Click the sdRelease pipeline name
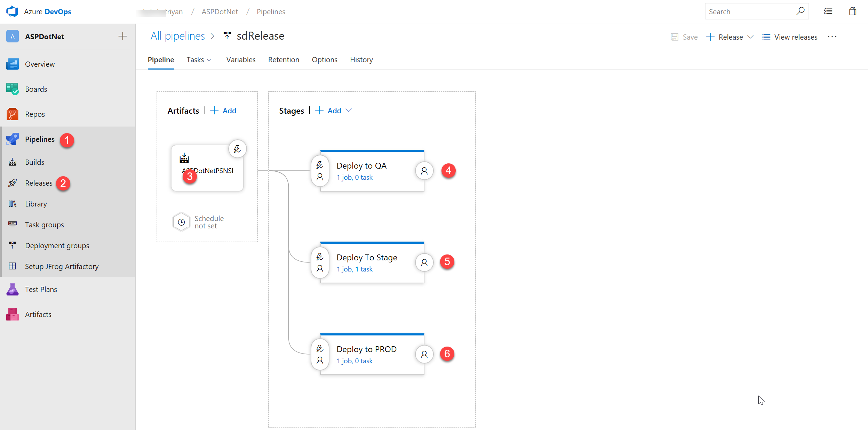 (x=261, y=36)
